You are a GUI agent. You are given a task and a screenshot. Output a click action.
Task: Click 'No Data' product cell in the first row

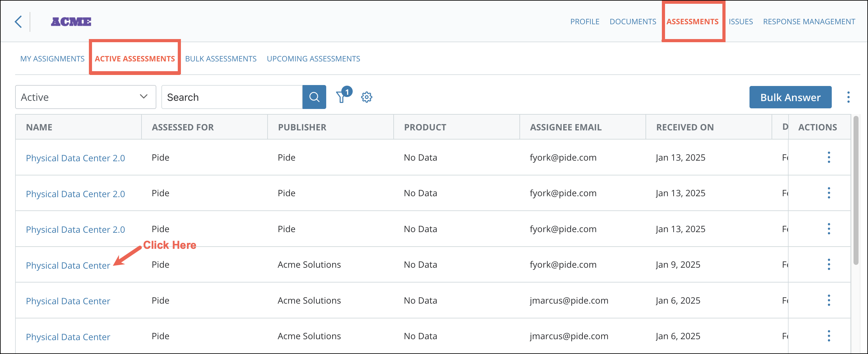pos(420,158)
